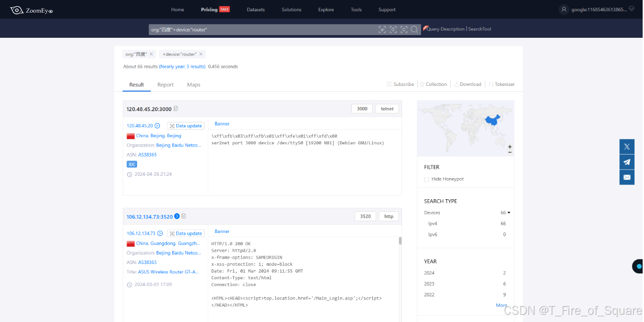The width and height of the screenshot is (644, 322).
Task: Click the world map thumbnail
Action: tap(465, 128)
